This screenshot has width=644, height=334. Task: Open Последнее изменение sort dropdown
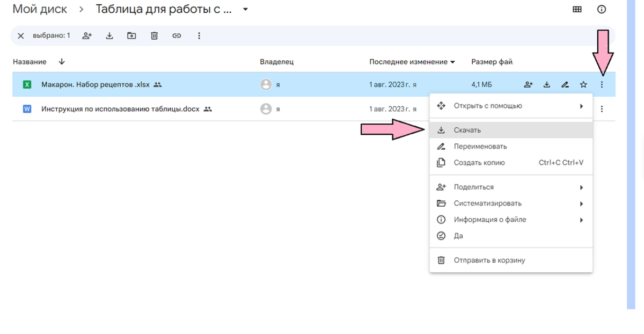[412, 62]
